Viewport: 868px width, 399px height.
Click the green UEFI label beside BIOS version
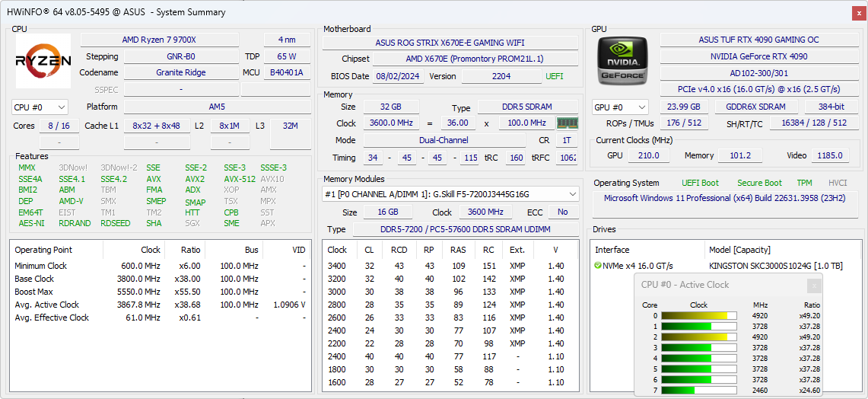tap(554, 76)
